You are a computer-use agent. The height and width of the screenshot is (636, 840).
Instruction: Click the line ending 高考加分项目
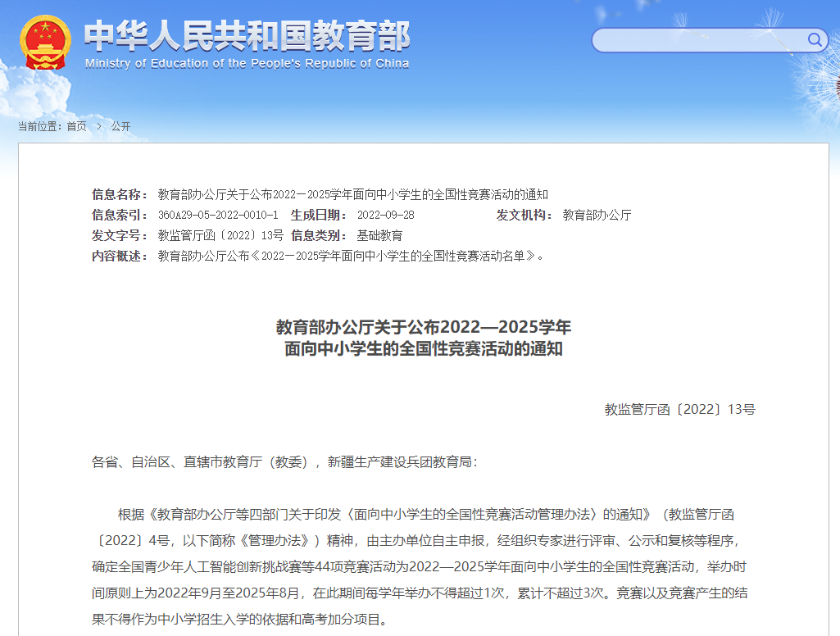point(239,620)
